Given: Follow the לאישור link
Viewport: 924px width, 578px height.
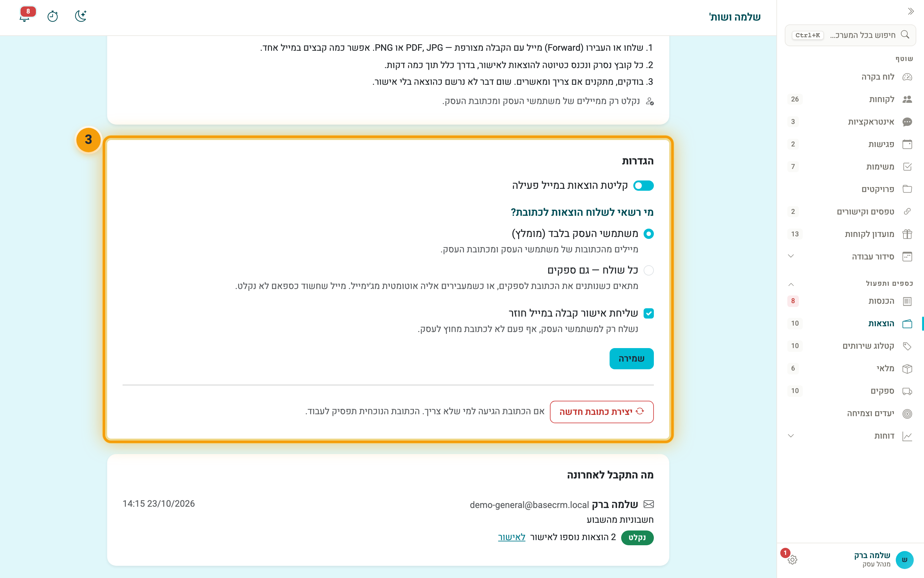Looking at the screenshot, I should [x=511, y=537].
